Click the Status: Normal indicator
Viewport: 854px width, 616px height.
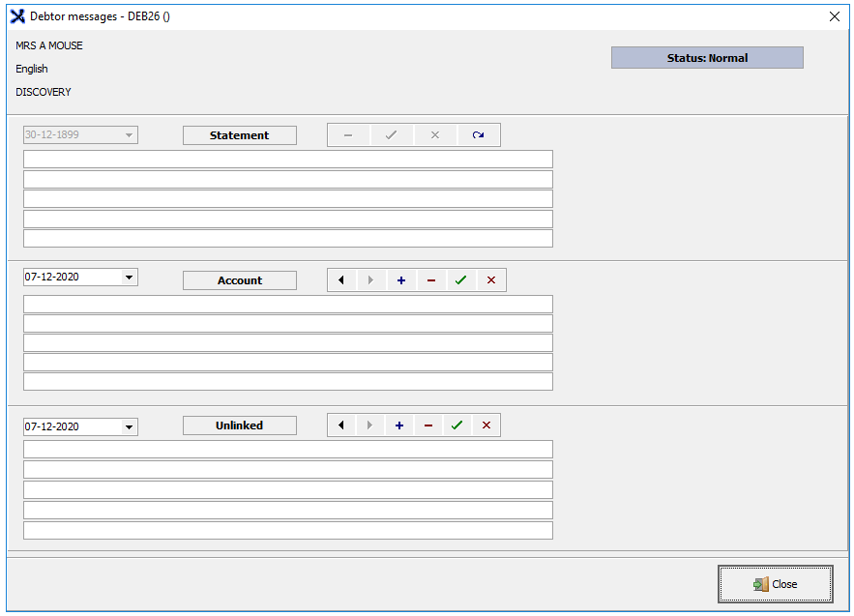(707, 58)
